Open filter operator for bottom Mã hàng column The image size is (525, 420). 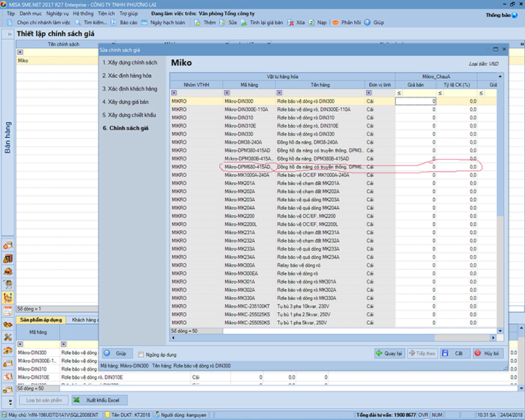point(20,344)
